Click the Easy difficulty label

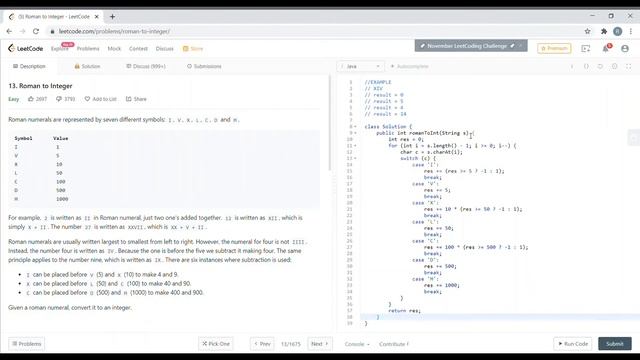tap(13, 99)
